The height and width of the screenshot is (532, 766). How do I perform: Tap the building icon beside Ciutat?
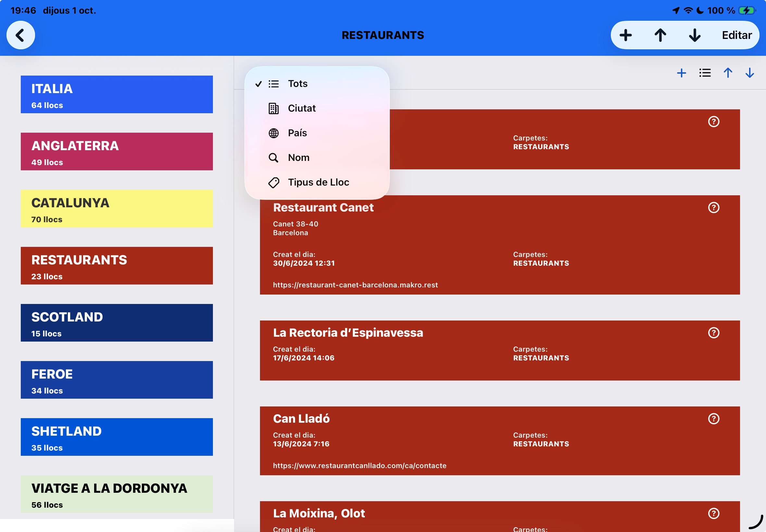point(273,108)
